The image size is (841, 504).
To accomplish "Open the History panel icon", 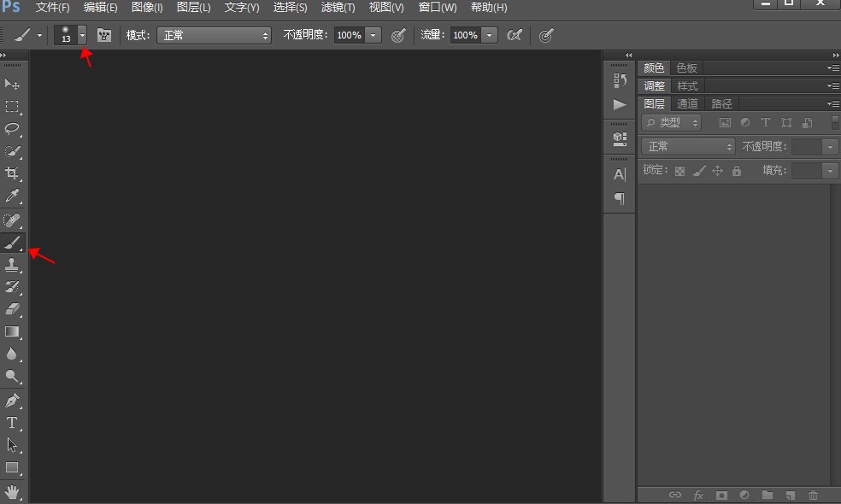I will [620, 81].
